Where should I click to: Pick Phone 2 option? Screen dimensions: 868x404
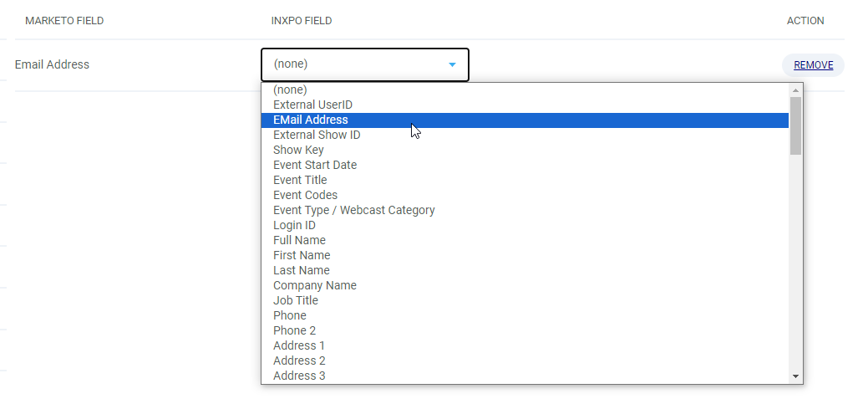(525, 330)
